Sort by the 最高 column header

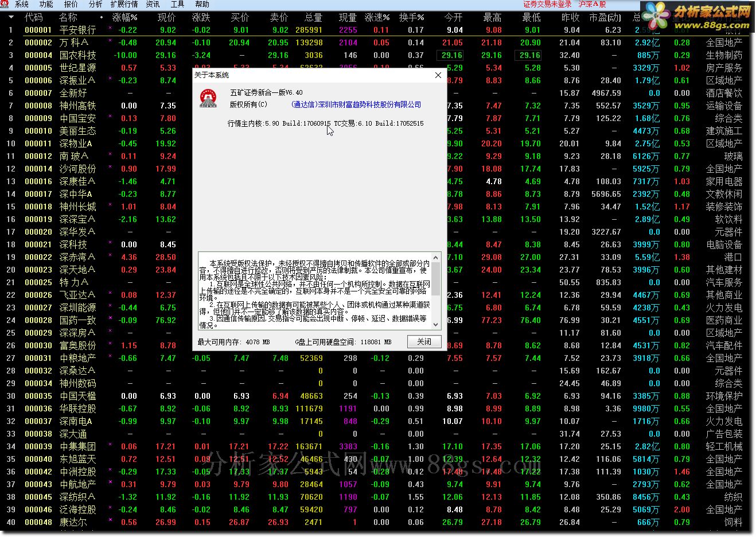pos(492,17)
